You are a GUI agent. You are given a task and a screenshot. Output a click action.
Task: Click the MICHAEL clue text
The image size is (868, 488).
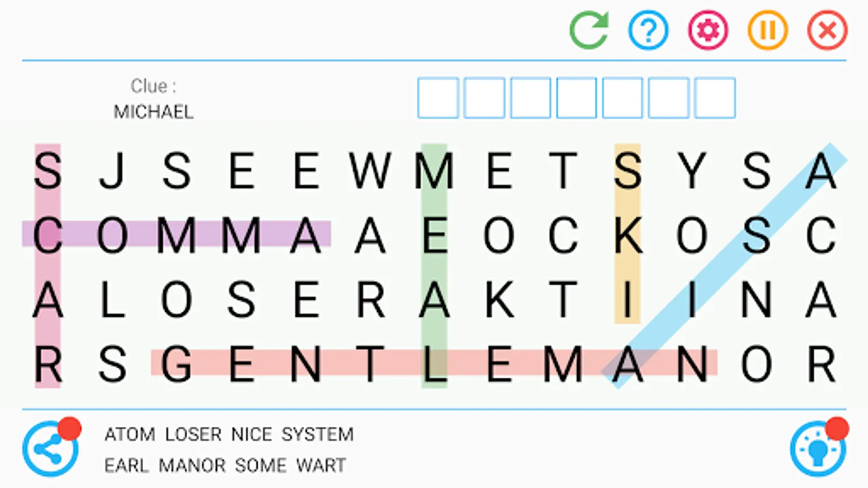(x=154, y=112)
